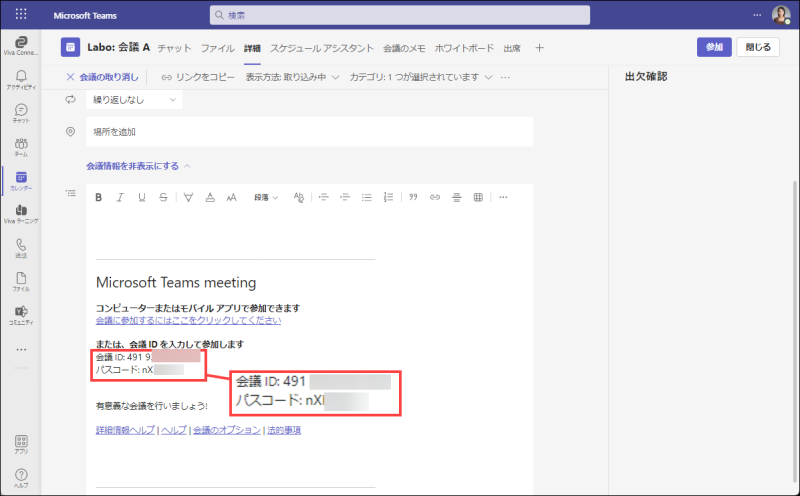This screenshot has height=496, width=800.
Task: Open the 詳細情報ヘルプ link
Action: click(x=125, y=430)
